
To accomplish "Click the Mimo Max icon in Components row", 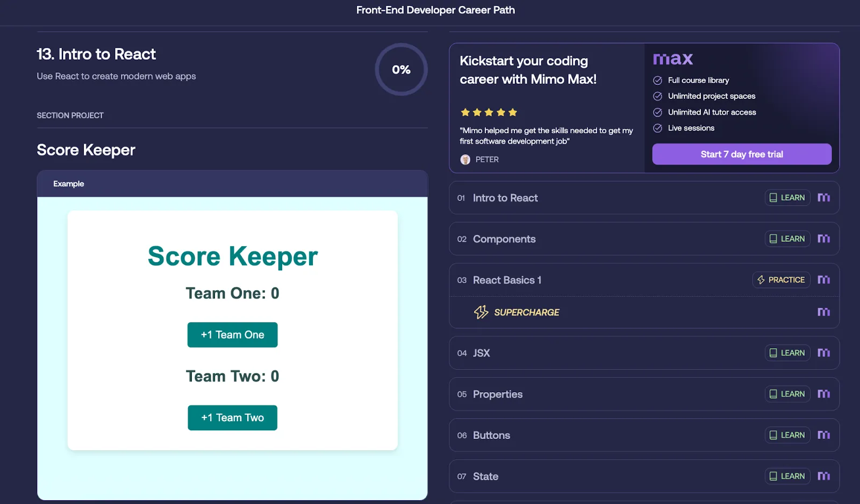I will click(823, 239).
